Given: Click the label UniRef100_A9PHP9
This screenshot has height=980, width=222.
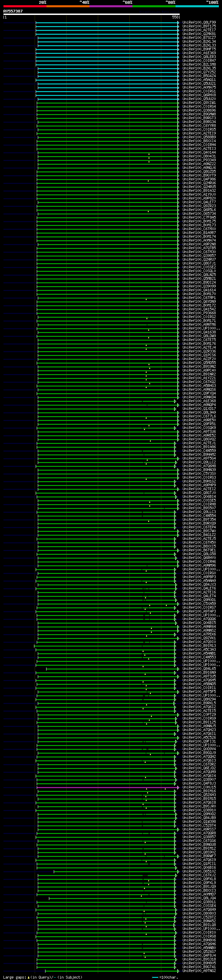Looking at the screenshot, I should tap(199, 485).
